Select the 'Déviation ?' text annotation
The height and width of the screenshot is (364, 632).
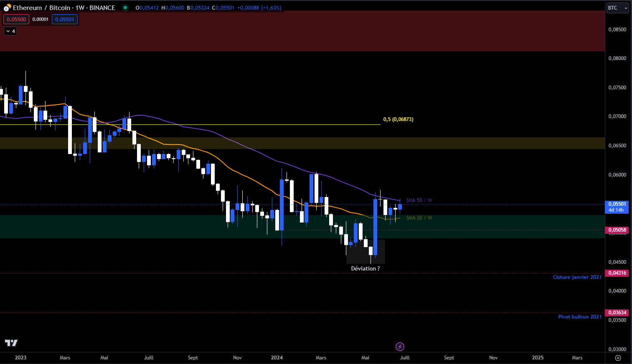[x=365, y=268]
